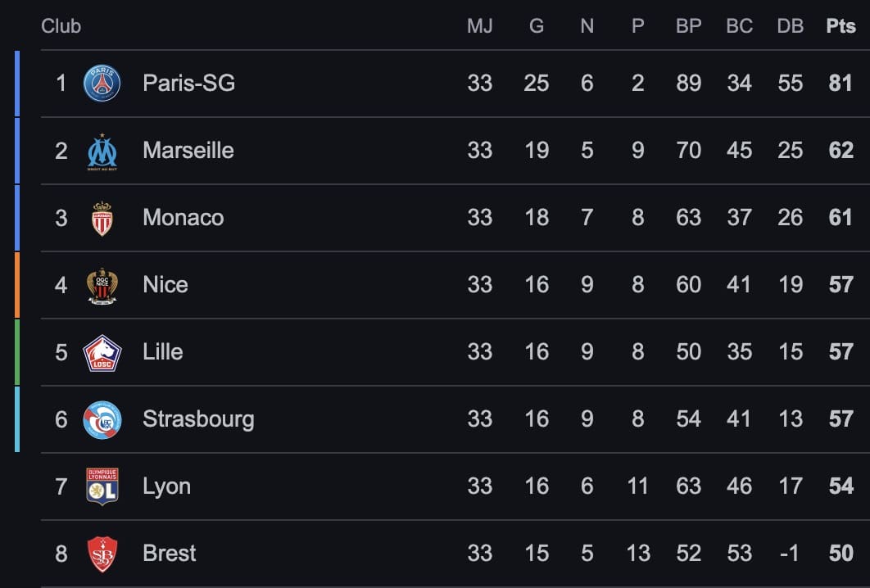Click the Paris-SG club crest

pos(102,84)
